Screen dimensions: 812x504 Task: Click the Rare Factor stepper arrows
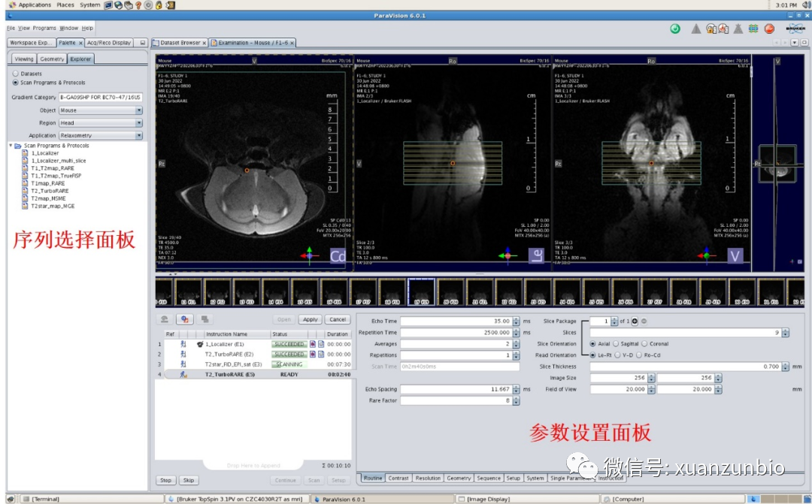click(x=516, y=401)
